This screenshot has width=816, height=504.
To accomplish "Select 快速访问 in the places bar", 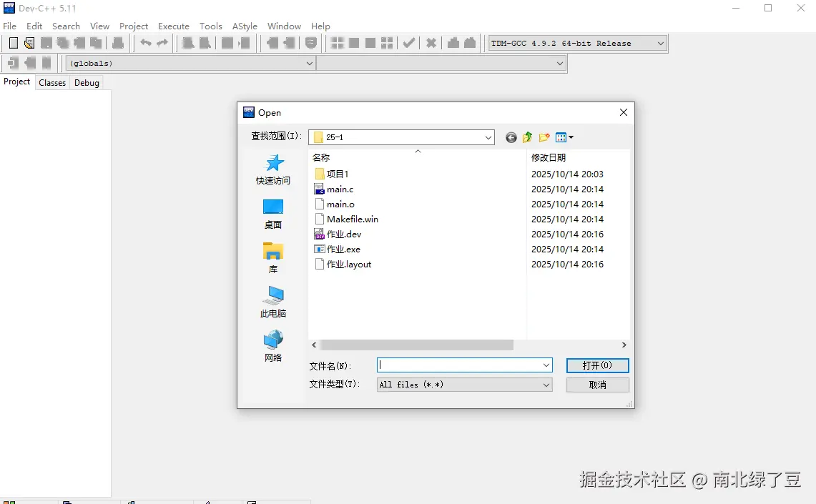I will tap(273, 169).
